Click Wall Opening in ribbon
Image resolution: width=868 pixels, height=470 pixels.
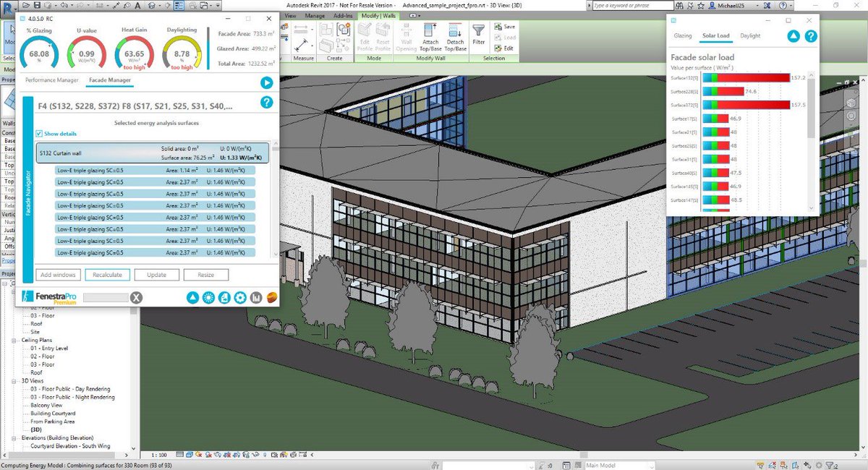[x=407, y=36]
